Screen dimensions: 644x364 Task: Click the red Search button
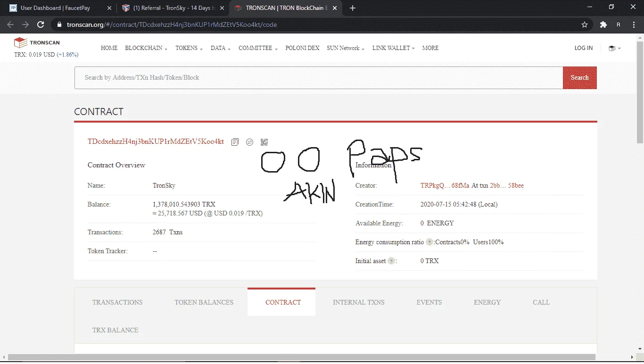tap(579, 78)
